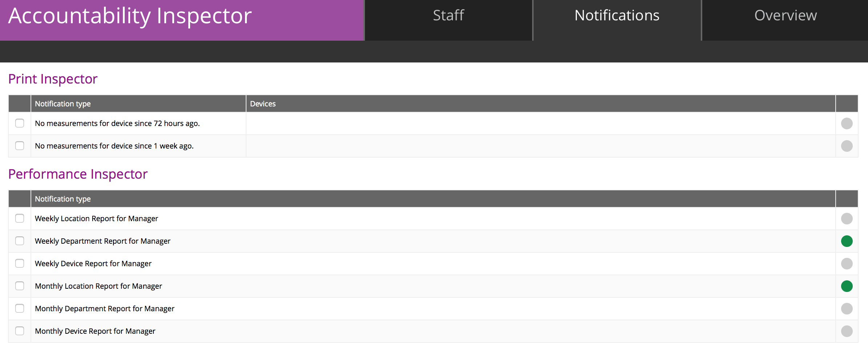
Task: Click Performance Inspector's Notification type column header
Action: 433,199
